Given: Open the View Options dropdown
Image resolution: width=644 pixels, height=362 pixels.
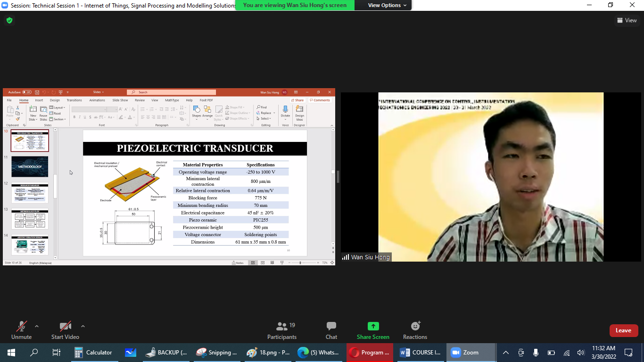Looking at the screenshot, I should coord(384,5).
